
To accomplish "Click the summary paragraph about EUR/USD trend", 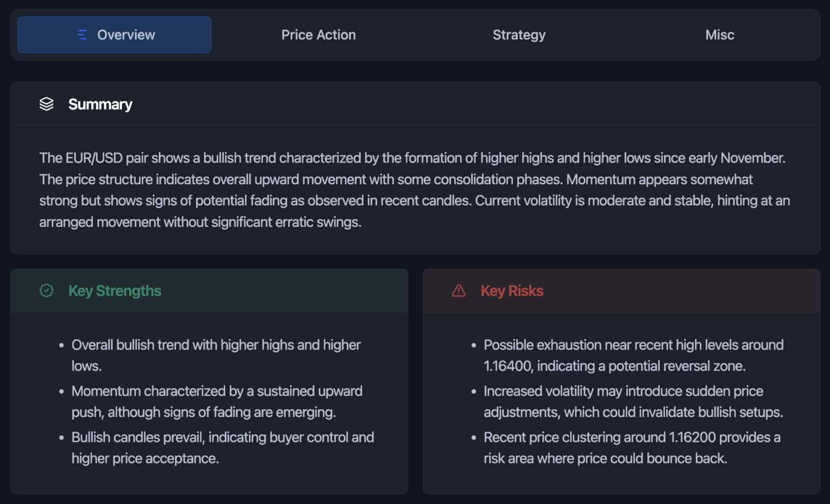I will 414,190.
